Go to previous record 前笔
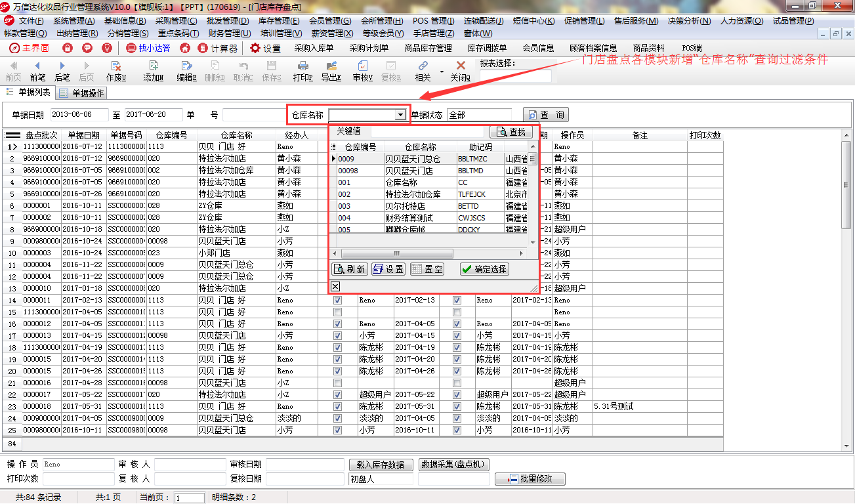Screen dimensions: 855x504 [37, 71]
